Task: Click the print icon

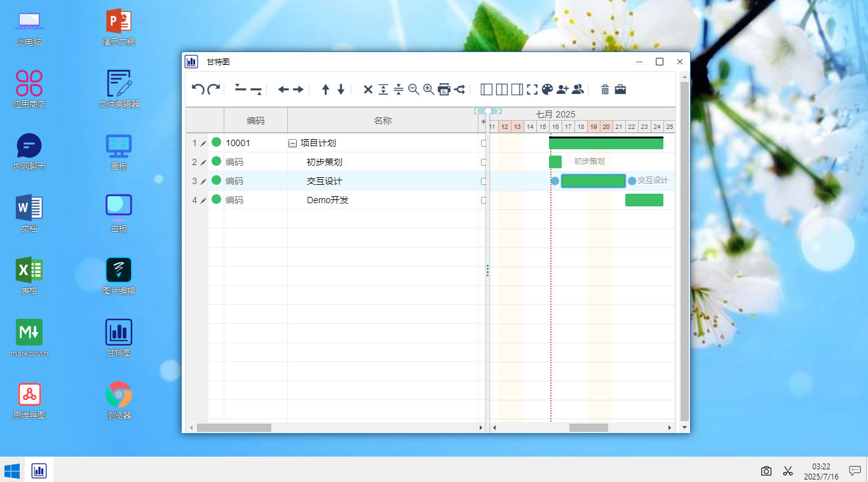Action: 444,90
